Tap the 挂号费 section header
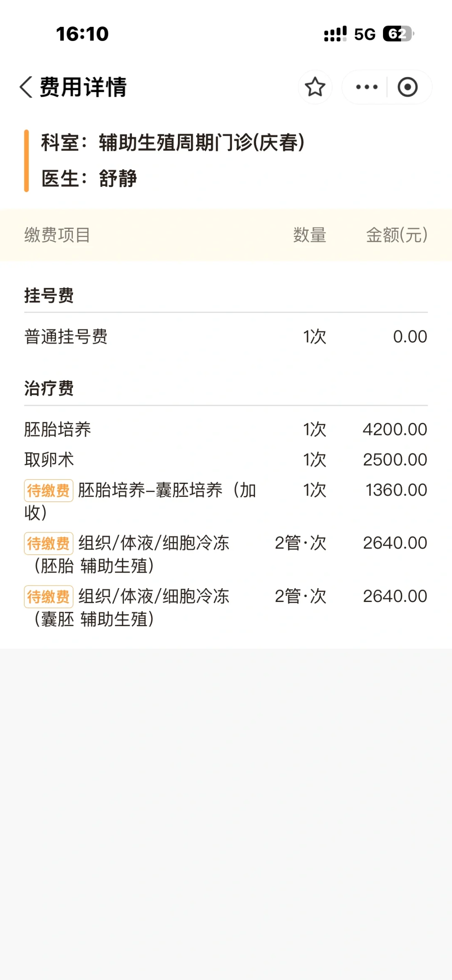This screenshot has width=452, height=980. (x=49, y=296)
